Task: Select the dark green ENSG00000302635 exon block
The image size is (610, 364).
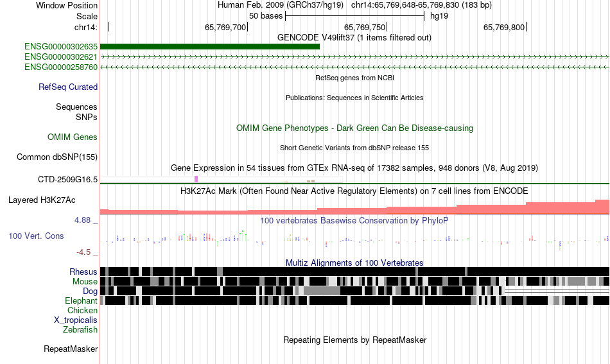Action: (210, 47)
